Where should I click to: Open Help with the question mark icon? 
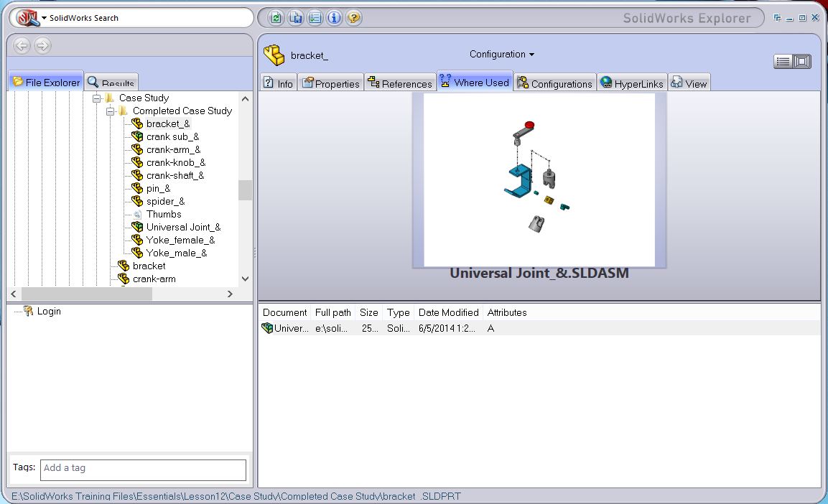[353, 18]
